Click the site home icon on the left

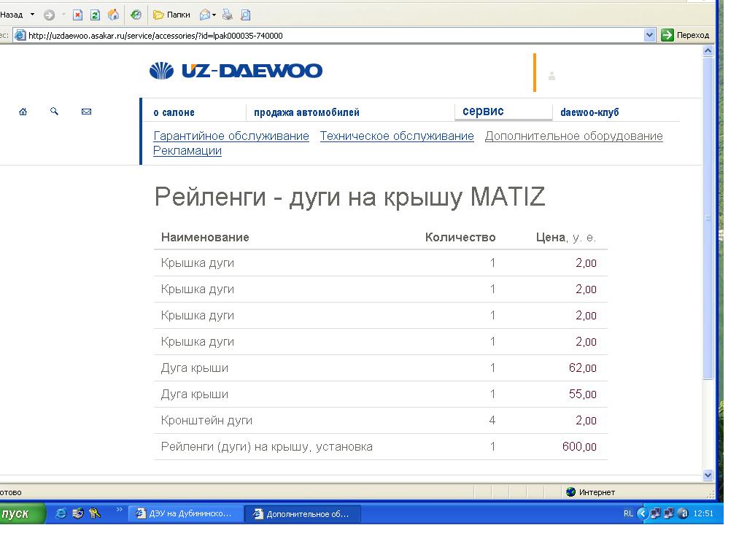click(23, 112)
